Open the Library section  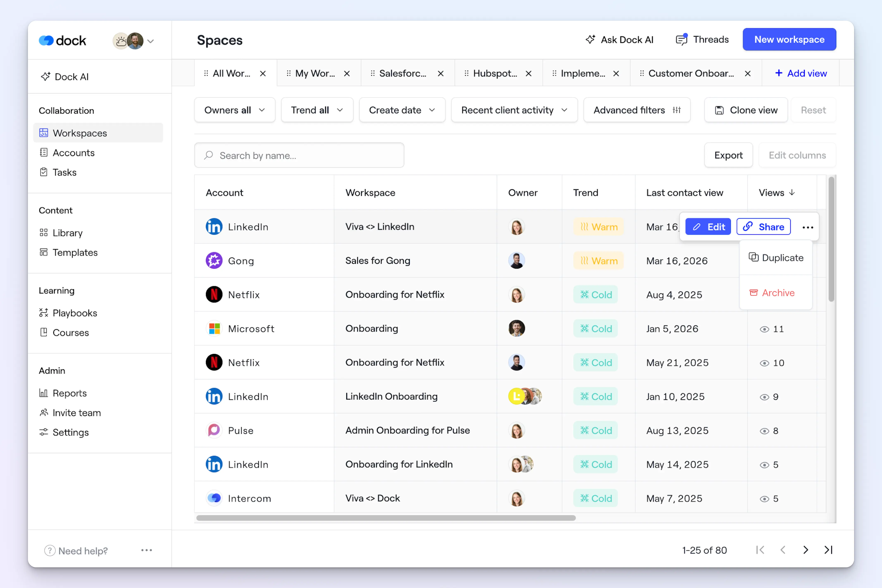[68, 233]
